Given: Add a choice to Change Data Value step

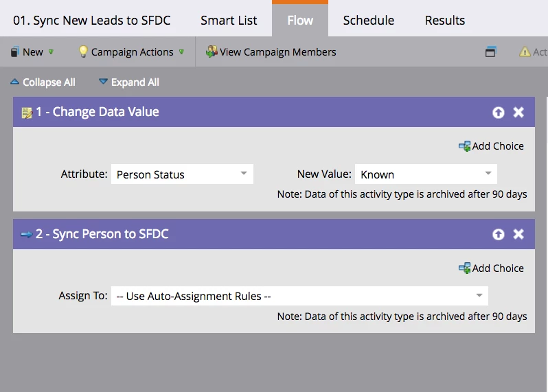Looking at the screenshot, I should (x=491, y=146).
